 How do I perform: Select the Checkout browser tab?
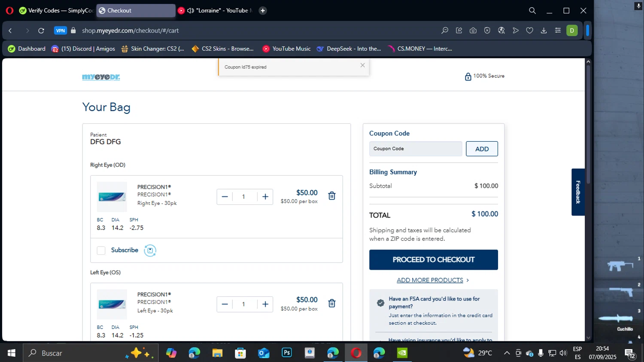pos(136,10)
